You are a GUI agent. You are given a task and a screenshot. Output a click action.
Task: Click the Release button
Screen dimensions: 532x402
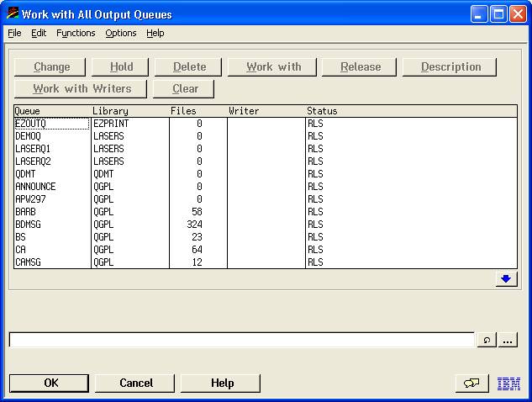[359, 67]
